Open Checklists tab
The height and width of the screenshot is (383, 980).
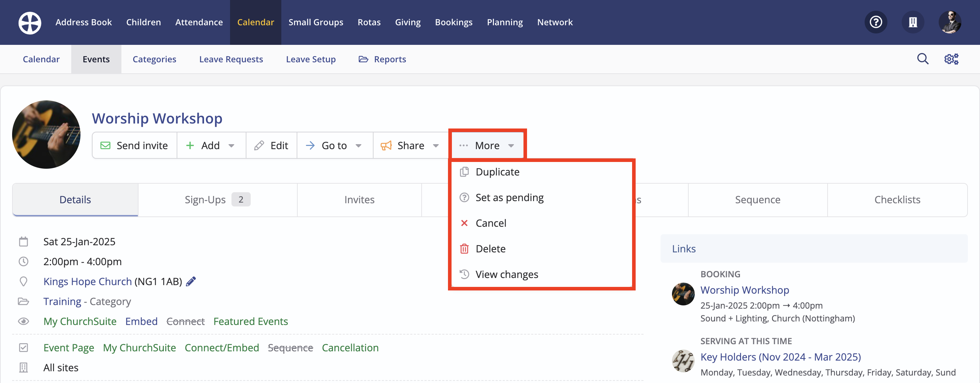[897, 200]
